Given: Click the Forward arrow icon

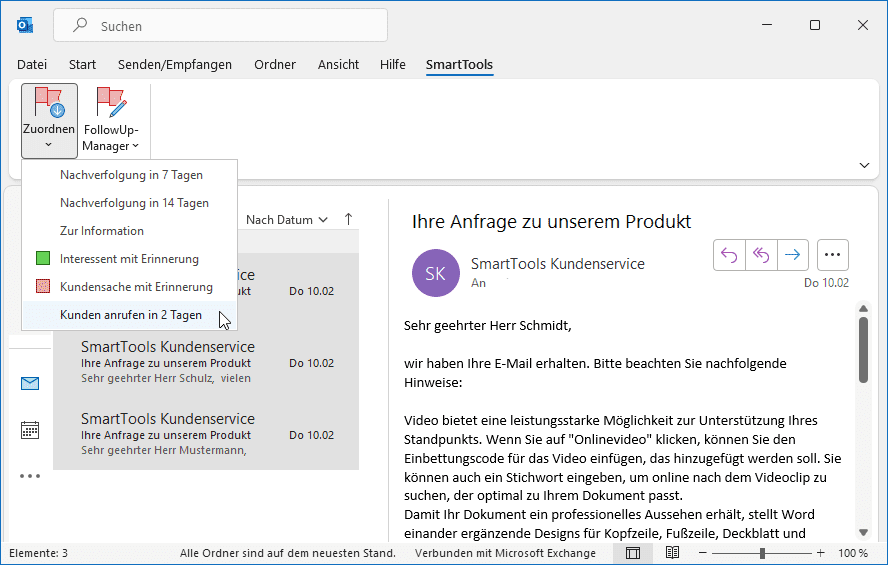Looking at the screenshot, I should [x=792, y=255].
